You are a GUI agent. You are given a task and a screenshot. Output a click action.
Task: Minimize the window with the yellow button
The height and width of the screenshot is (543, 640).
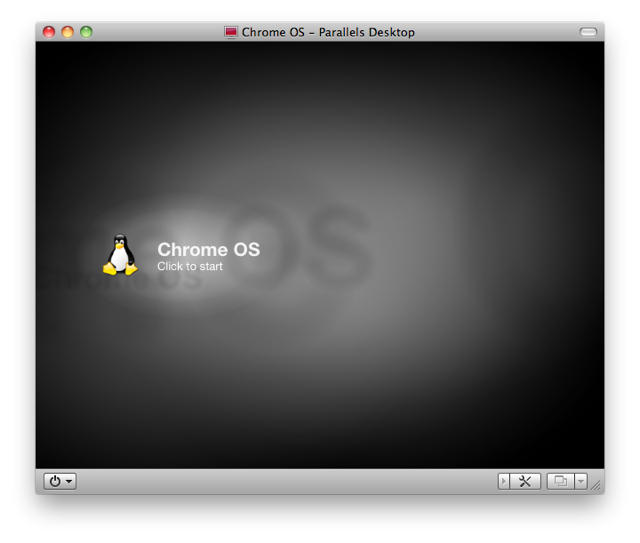point(68,32)
